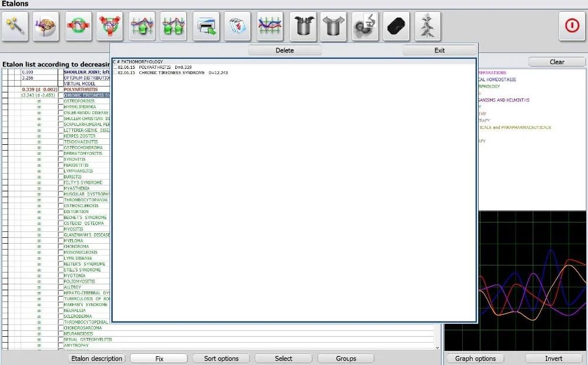Viewport: 588px width, 365px height.
Task: Select the CHONDROSARCOMA etalon row
Action: pos(82,328)
